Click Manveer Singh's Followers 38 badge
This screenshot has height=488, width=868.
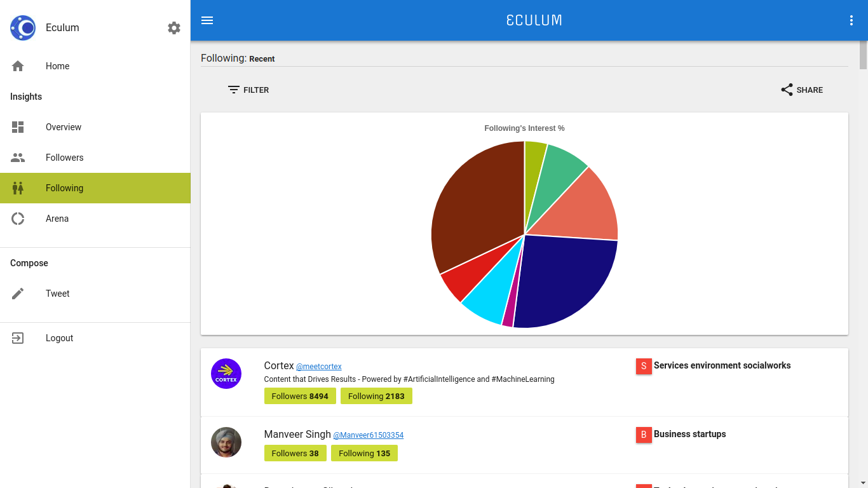coord(295,453)
